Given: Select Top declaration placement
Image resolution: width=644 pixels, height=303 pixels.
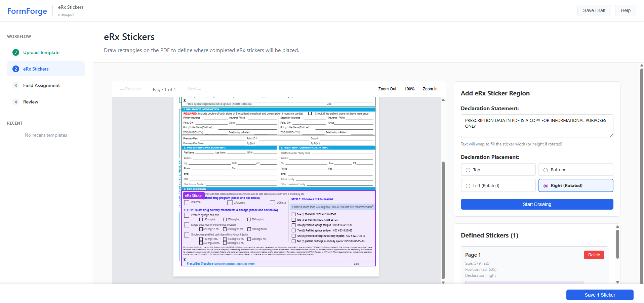Looking at the screenshot, I should [468, 170].
